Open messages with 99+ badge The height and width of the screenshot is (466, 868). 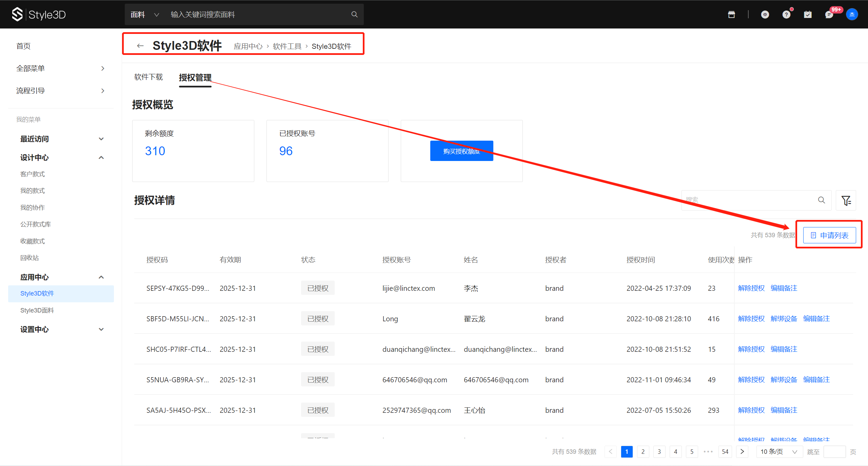pos(829,14)
